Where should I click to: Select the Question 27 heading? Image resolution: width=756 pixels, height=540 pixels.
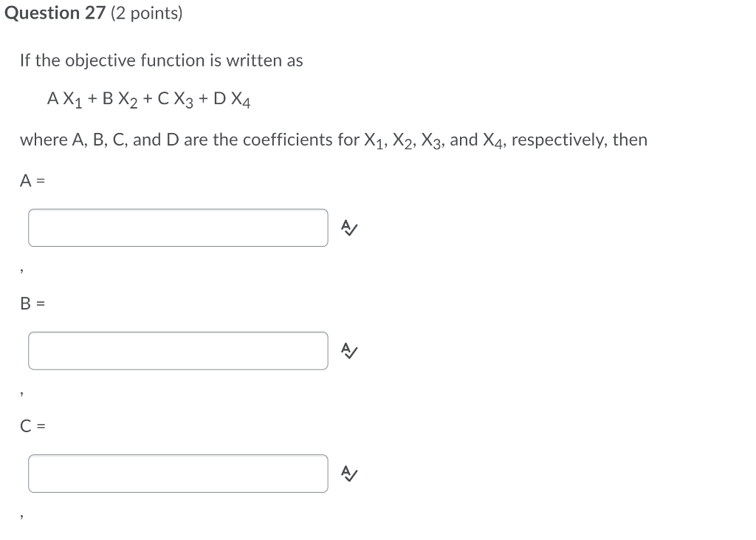click(55, 13)
